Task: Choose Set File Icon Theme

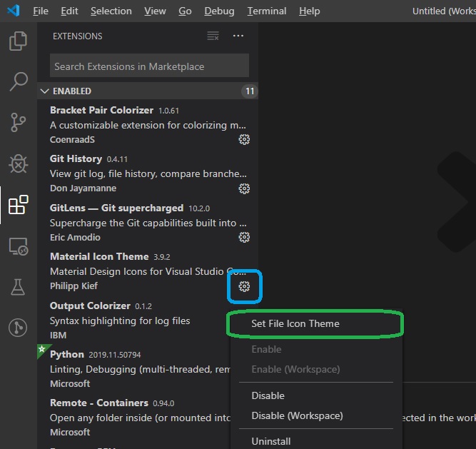Action: [x=316, y=323]
